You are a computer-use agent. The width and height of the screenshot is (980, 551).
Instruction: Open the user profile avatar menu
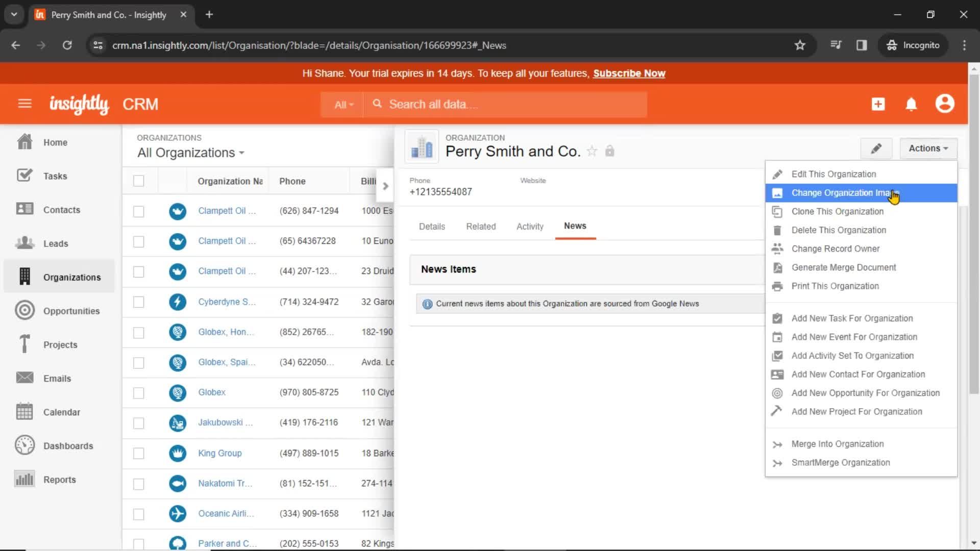click(945, 104)
